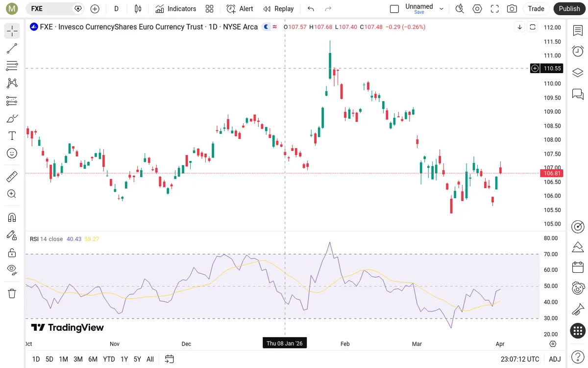Image resolution: width=588 pixels, height=368 pixels.
Task: Open the emoji icons tool
Action: (x=12, y=153)
